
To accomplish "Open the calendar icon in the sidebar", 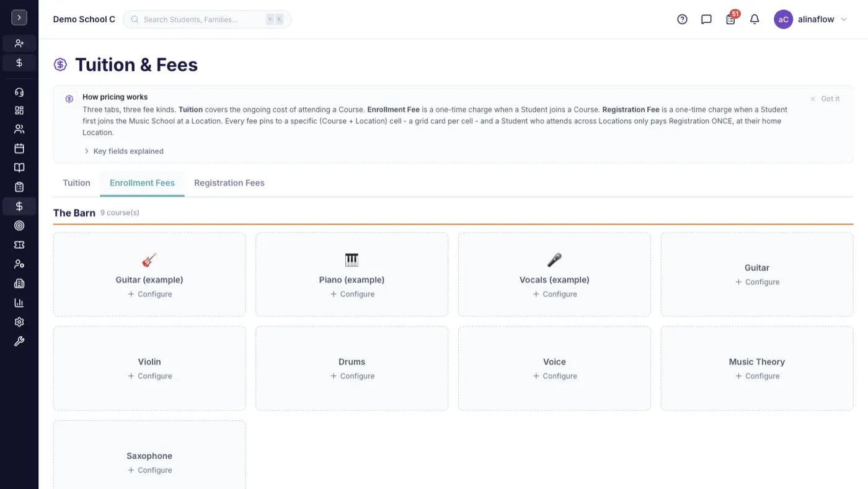I will tap(19, 148).
